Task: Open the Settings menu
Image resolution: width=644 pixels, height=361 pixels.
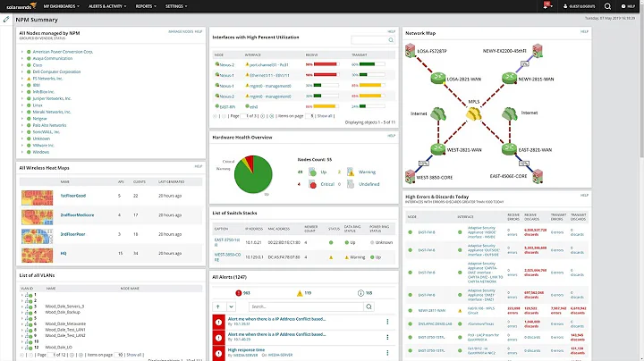Action: [x=176, y=6]
